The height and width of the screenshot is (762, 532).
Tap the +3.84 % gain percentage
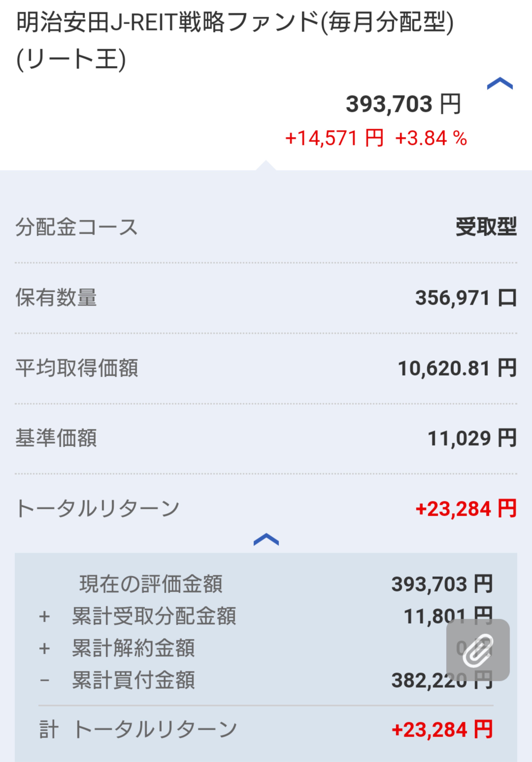point(431,138)
